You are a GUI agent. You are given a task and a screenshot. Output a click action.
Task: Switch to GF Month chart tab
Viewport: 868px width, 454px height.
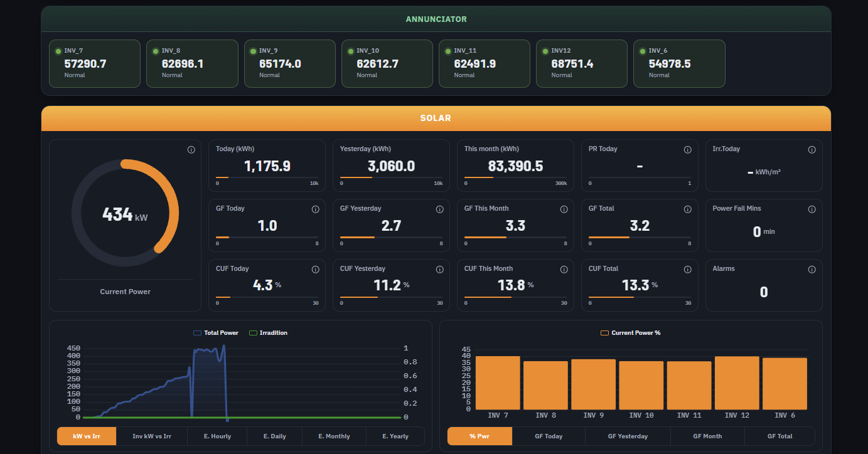coord(707,436)
